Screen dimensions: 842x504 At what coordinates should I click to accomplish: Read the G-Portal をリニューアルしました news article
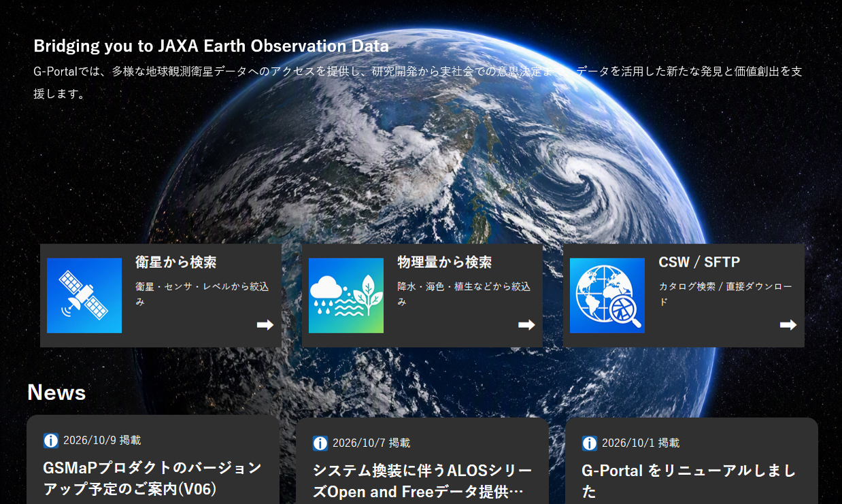689,481
